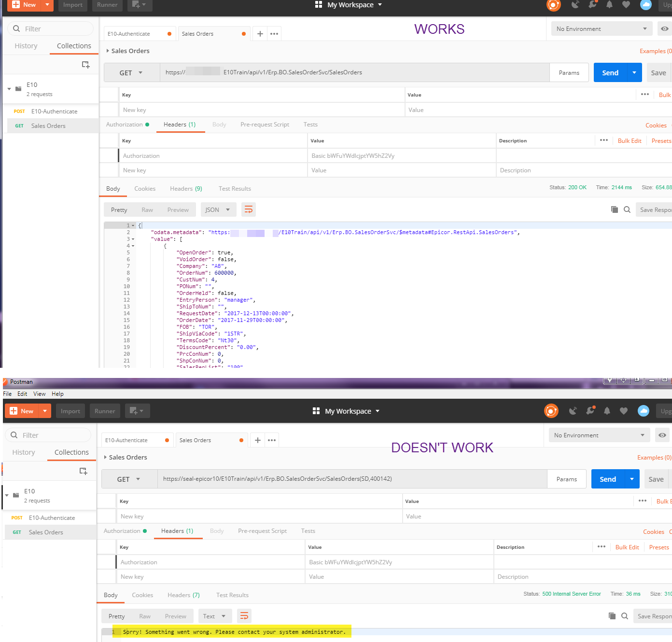This screenshot has height=642, width=672.
Task: Click the Params button in the top window
Action: (569, 73)
